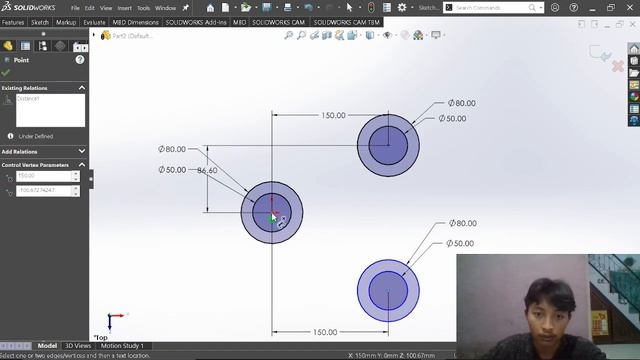Increase the X coordinate 150.00 spinner value

(x=76, y=173)
